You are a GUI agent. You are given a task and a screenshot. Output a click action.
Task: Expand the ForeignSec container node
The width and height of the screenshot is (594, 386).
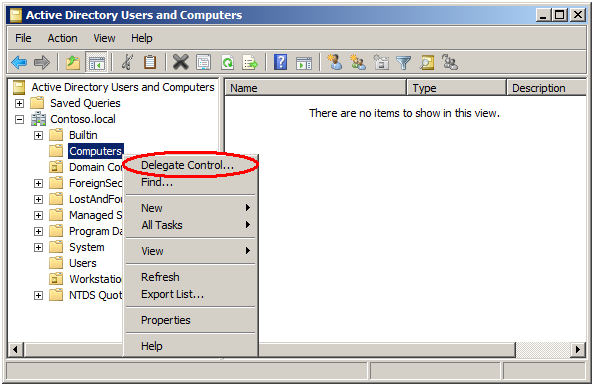click(x=38, y=183)
